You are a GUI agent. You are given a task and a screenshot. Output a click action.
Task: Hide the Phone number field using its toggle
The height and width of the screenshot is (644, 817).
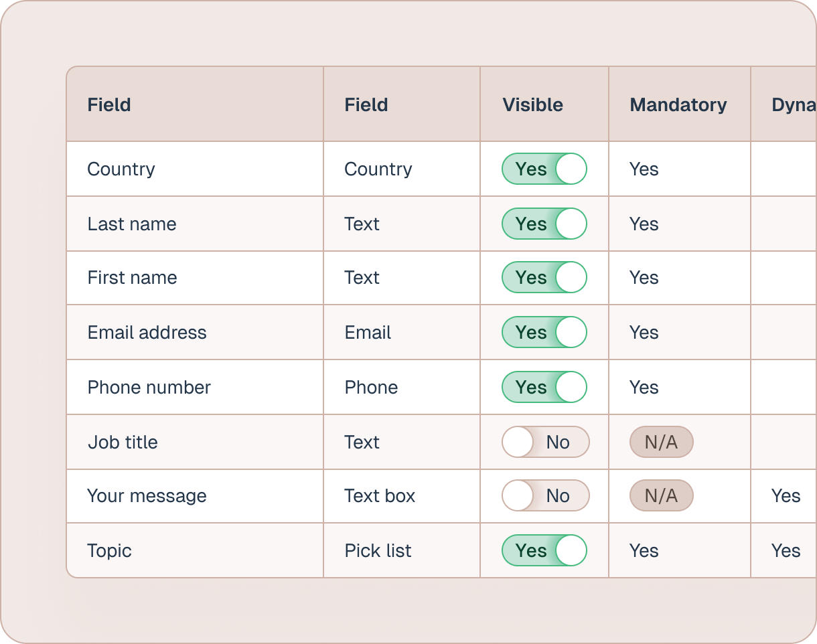click(x=544, y=387)
